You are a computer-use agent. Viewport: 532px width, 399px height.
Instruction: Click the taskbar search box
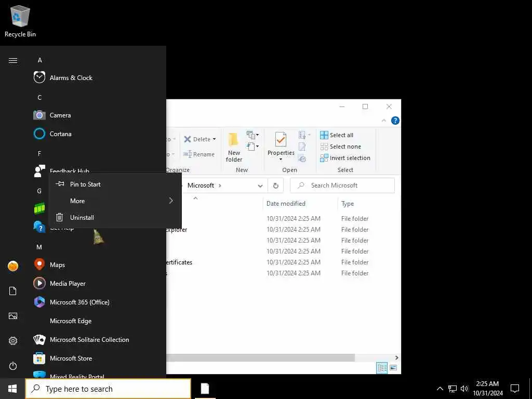pos(108,389)
